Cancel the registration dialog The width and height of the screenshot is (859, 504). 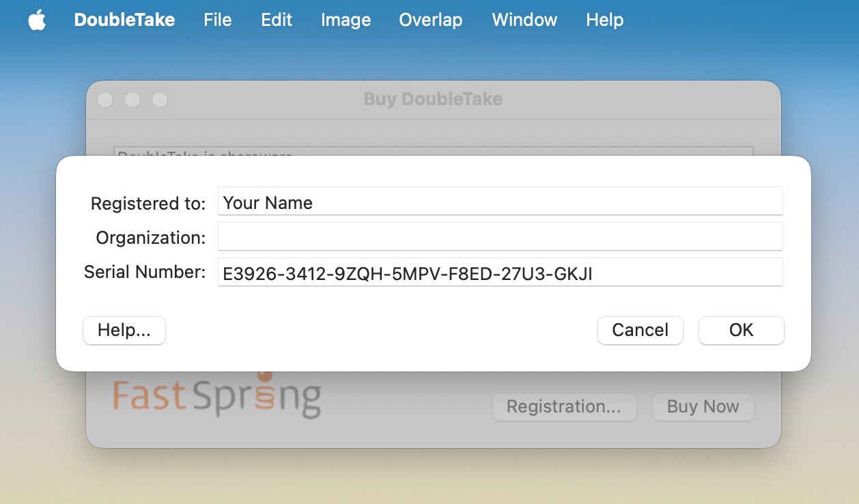click(x=640, y=331)
